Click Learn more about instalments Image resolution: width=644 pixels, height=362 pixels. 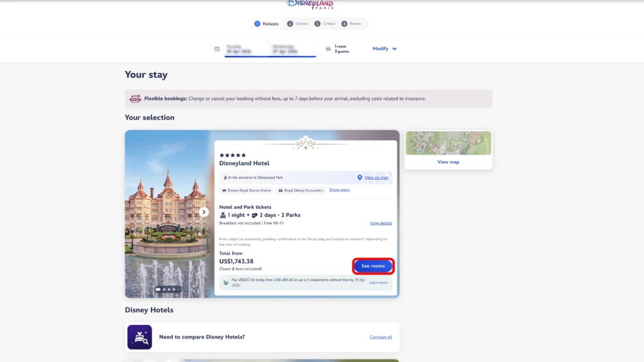pyautogui.click(x=378, y=283)
